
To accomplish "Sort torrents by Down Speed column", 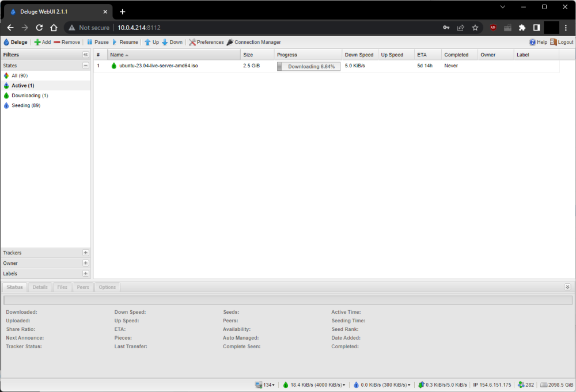I will point(360,55).
